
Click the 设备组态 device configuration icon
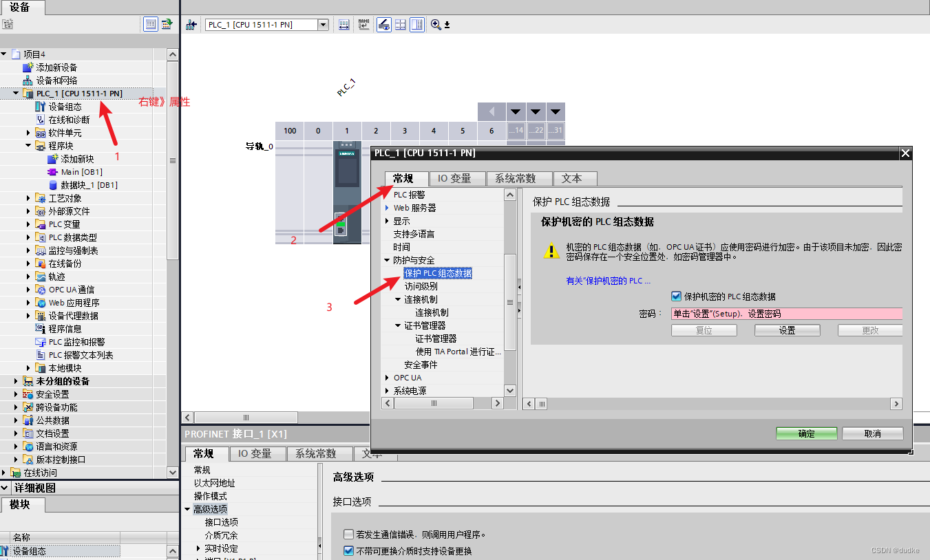pos(41,107)
